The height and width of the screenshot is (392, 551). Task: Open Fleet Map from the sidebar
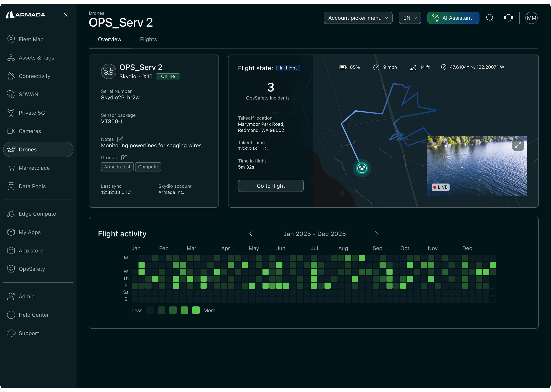click(x=31, y=39)
